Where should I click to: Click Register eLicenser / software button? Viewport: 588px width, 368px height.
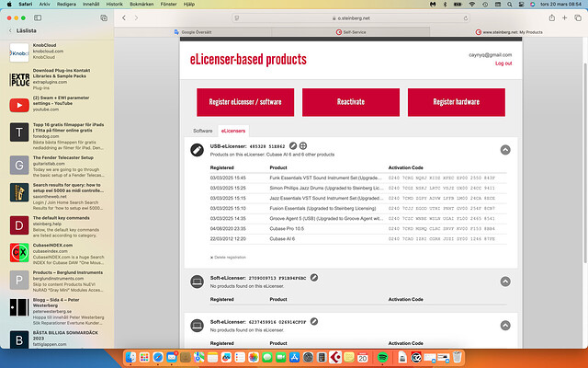coord(245,102)
